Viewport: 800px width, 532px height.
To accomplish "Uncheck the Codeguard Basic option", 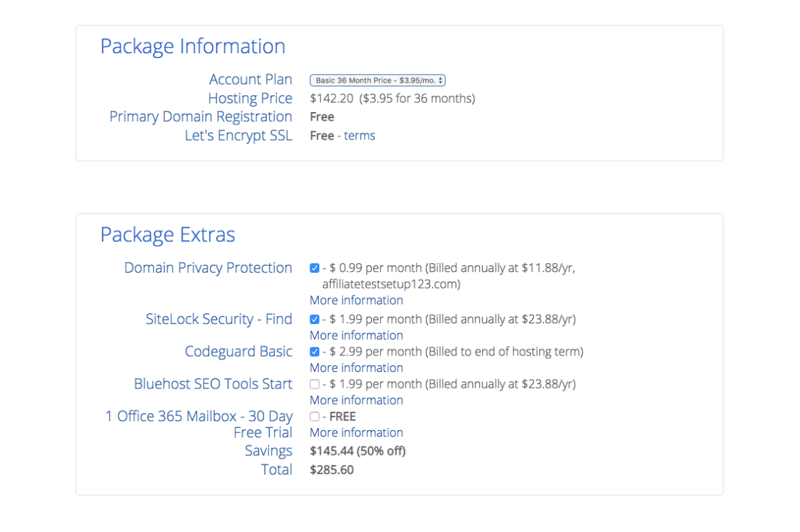I will [x=314, y=351].
